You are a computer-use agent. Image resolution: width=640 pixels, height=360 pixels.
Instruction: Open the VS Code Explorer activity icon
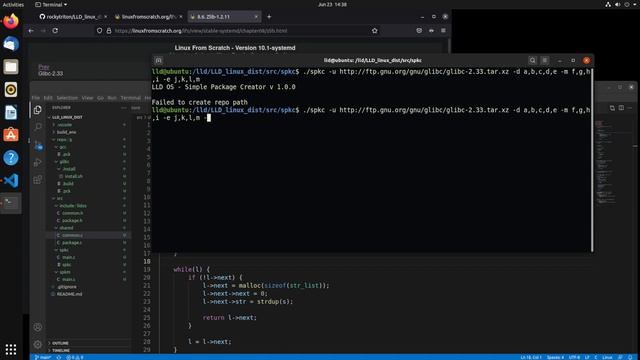38,110
